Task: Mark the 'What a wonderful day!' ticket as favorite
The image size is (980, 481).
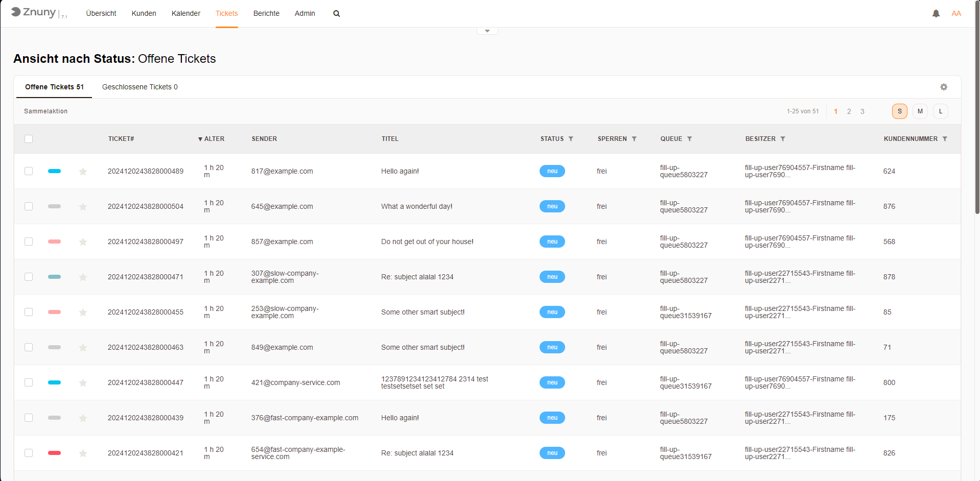Action: pyautogui.click(x=83, y=207)
